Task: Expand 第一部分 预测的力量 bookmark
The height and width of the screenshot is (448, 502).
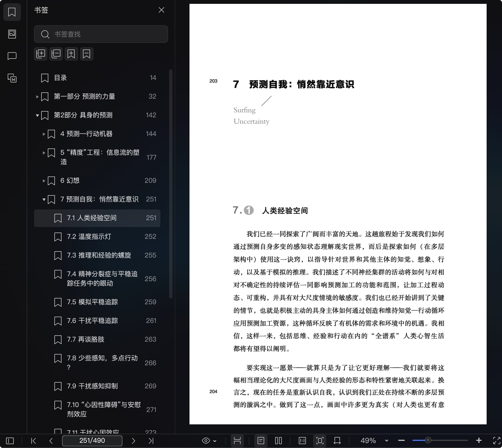Action: click(x=37, y=96)
